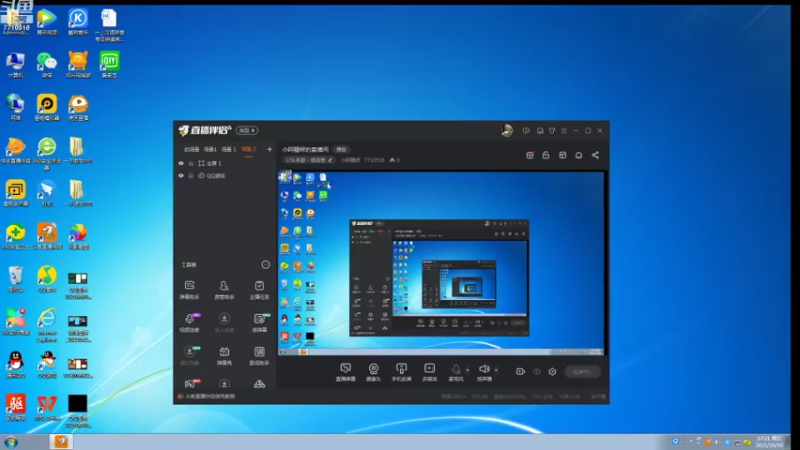Click the share icon above the preview

click(595, 155)
